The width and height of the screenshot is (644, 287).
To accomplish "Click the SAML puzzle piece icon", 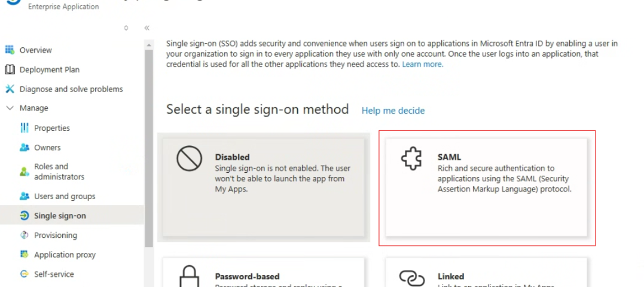I will (x=411, y=158).
